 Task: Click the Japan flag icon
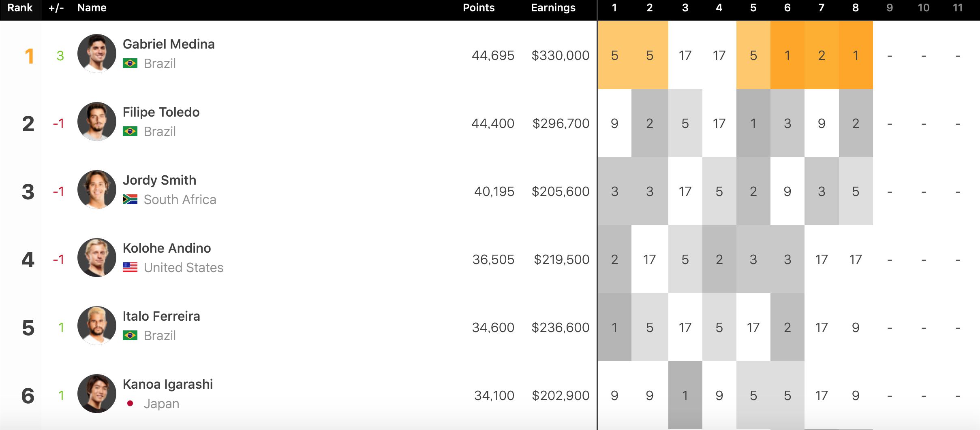tap(130, 403)
